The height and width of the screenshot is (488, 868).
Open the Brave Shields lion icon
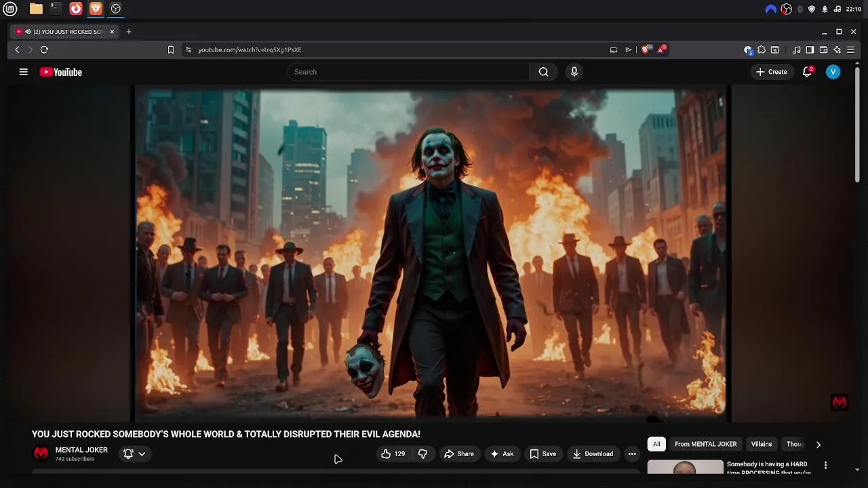coord(646,49)
